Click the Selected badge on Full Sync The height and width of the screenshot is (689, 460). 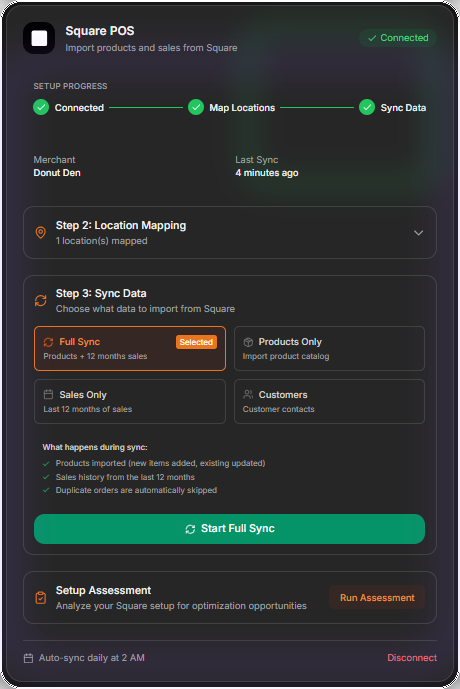click(196, 342)
